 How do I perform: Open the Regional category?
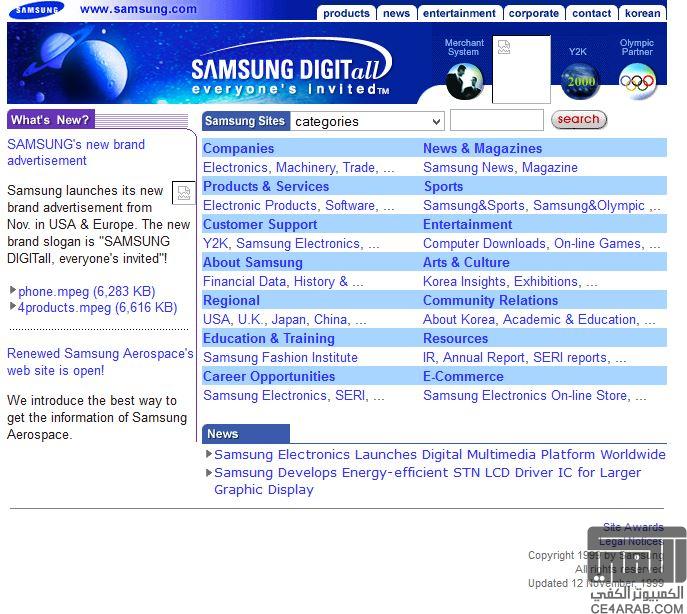231,300
